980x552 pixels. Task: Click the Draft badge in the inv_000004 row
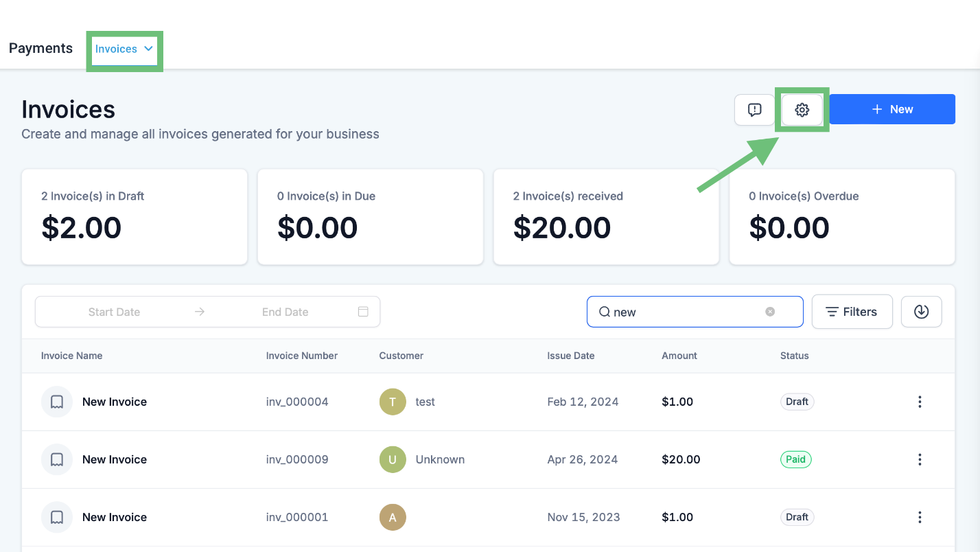pyautogui.click(x=797, y=402)
